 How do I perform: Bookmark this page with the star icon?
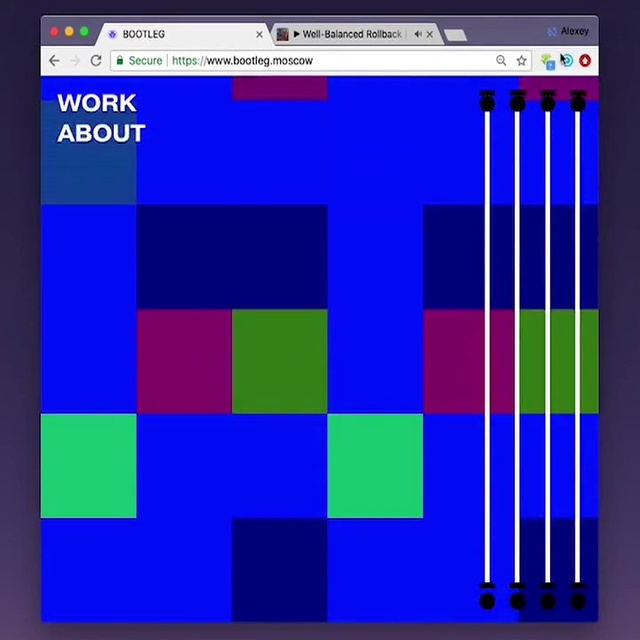point(521,61)
